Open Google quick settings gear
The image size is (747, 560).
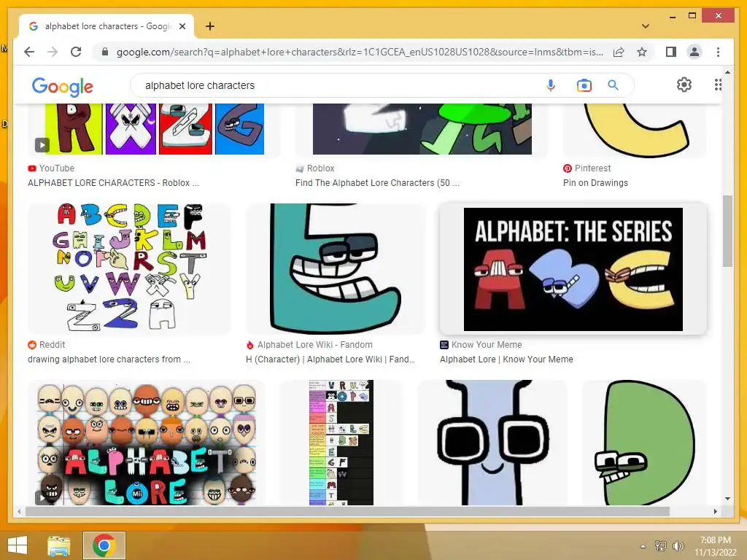(684, 85)
